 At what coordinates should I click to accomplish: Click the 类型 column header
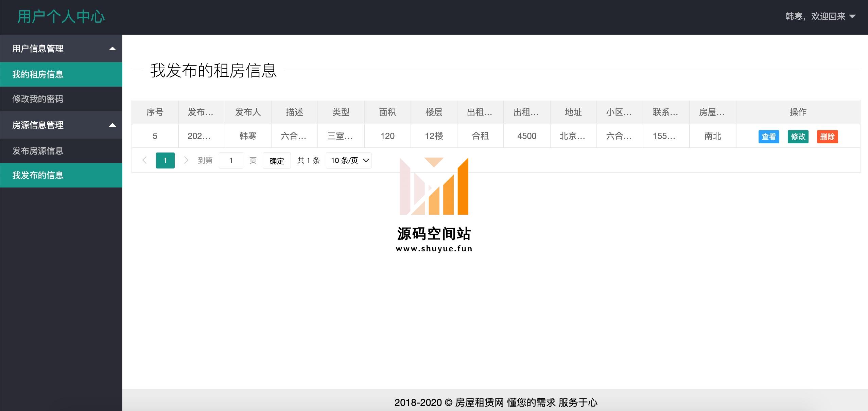click(341, 112)
